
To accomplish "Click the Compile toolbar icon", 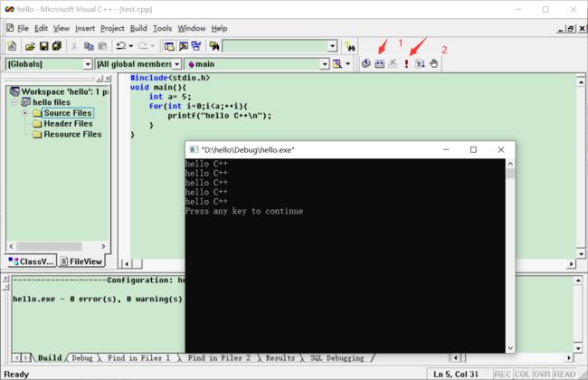I will 366,63.
